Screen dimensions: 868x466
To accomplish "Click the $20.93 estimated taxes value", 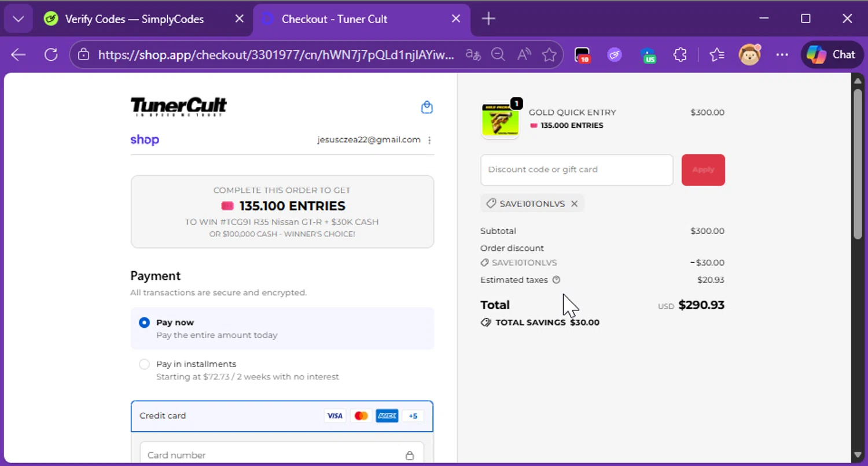I will point(711,280).
